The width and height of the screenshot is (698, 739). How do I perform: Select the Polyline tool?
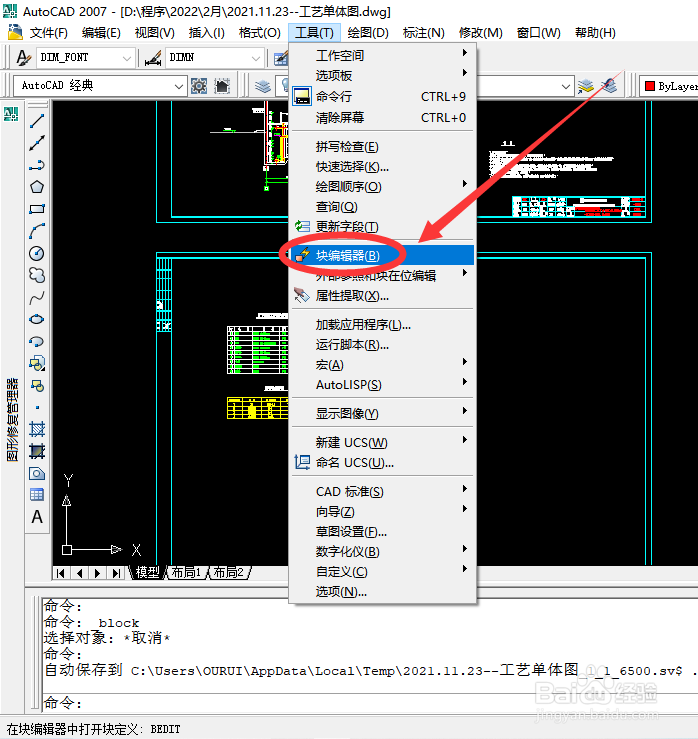click(37, 165)
